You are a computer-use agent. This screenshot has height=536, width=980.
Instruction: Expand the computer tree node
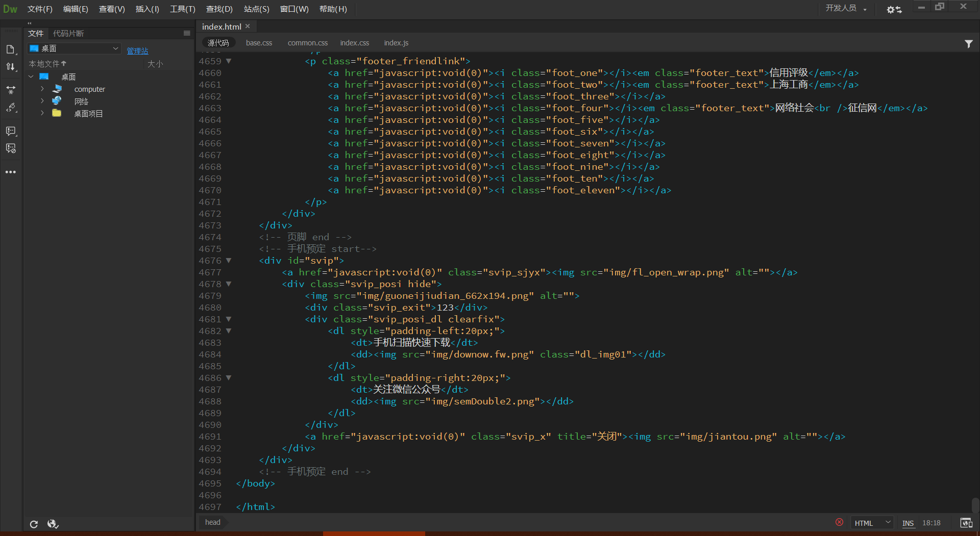coord(42,89)
